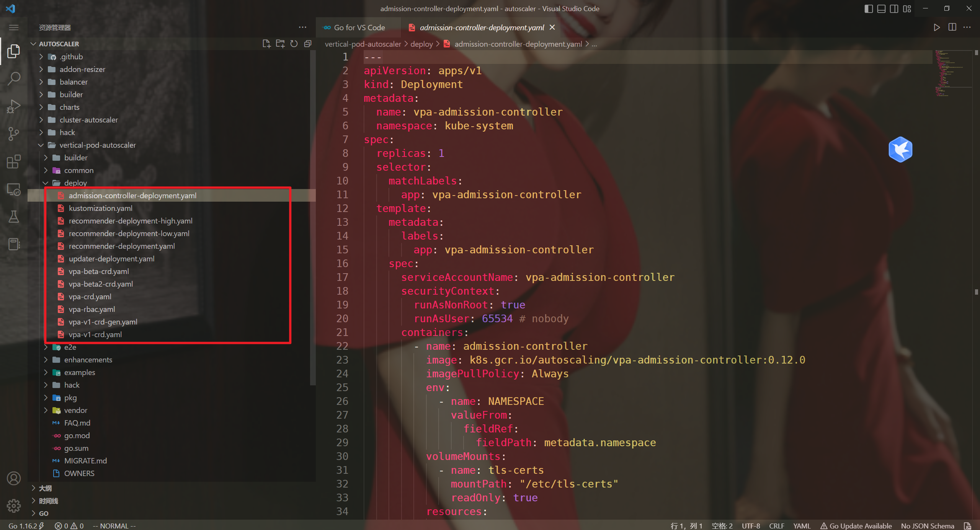Click vertical-pod-autoscaler in the breadcrumb
The image size is (980, 530).
(x=363, y=44)
